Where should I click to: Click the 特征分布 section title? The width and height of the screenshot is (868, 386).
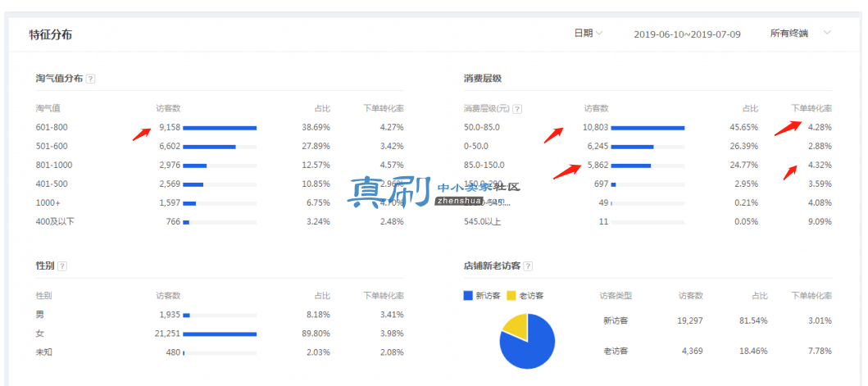[50, 34]
